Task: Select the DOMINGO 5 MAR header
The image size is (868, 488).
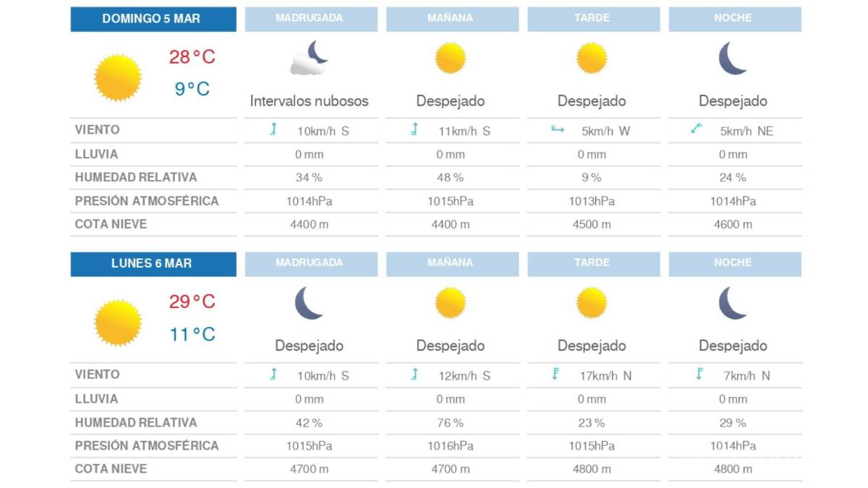Action: point(152,20)
